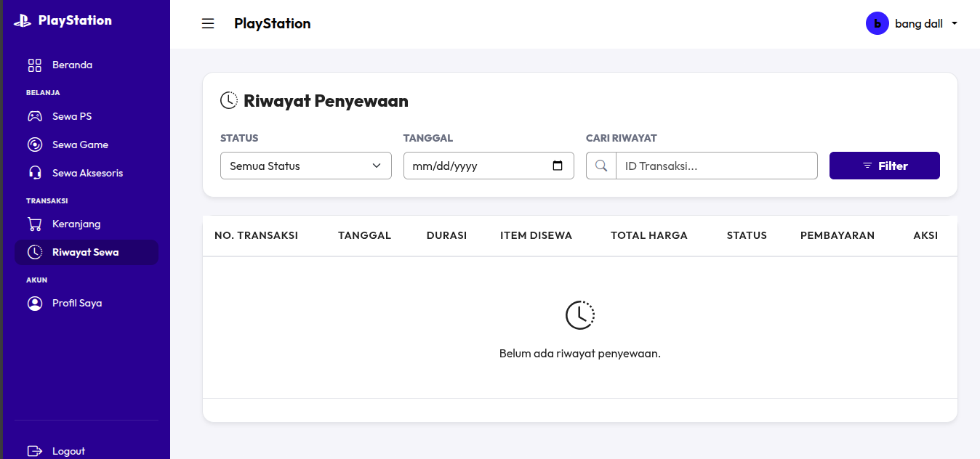Viewport: 980px width, 459px height.
Task: Open the Semua Status dropdown
Action: point(306,166)
